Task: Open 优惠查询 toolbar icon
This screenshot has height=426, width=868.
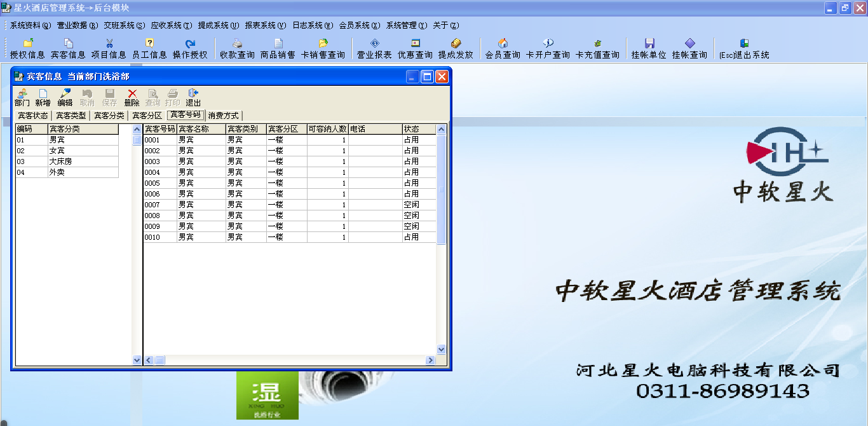Action: 415,49
